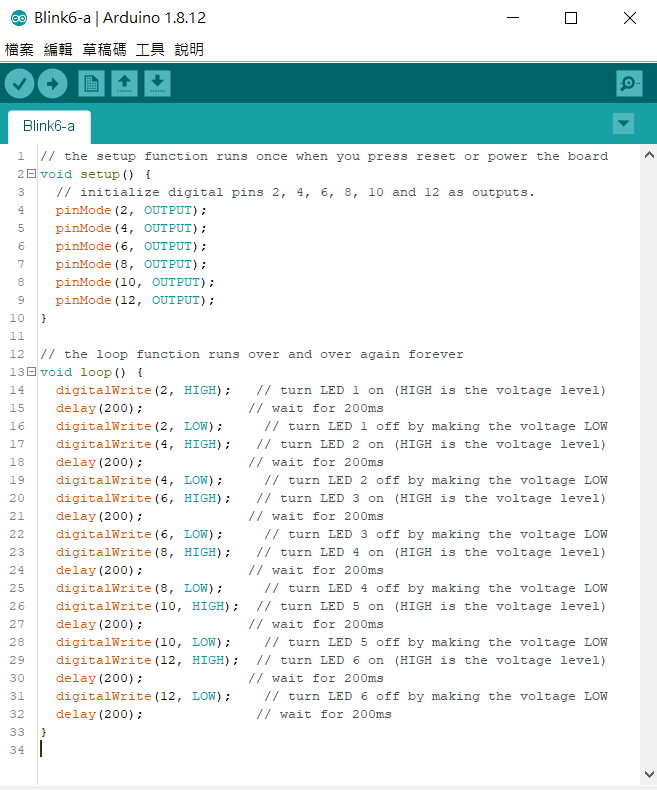Open the 工具 menu
The width and height of the screenshot is (657, 790).
tap(150, 49)
